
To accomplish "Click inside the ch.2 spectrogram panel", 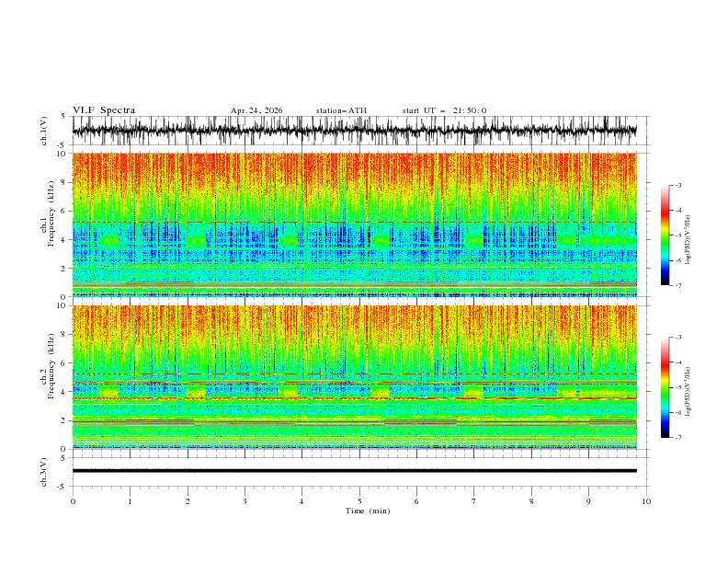I will 354,377.
